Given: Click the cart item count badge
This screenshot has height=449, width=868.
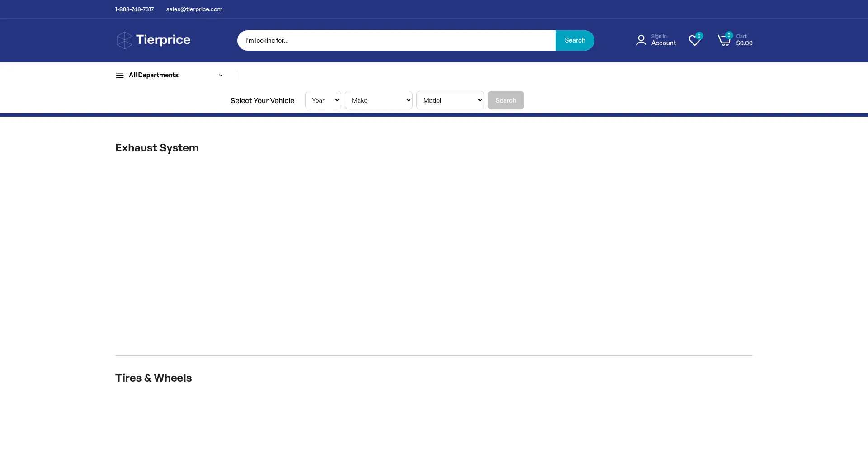Looking at the screenshot, I should pyautogui.click(x=729, y=35).
